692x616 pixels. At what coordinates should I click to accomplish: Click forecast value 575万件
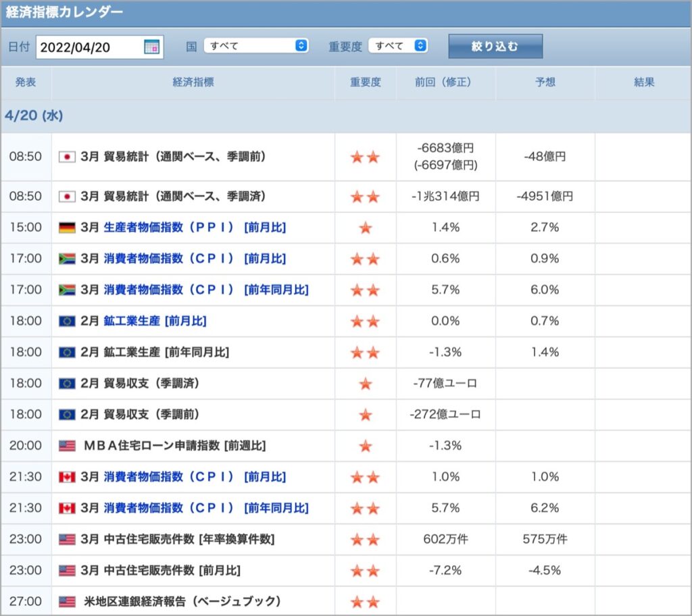(545, 539)
